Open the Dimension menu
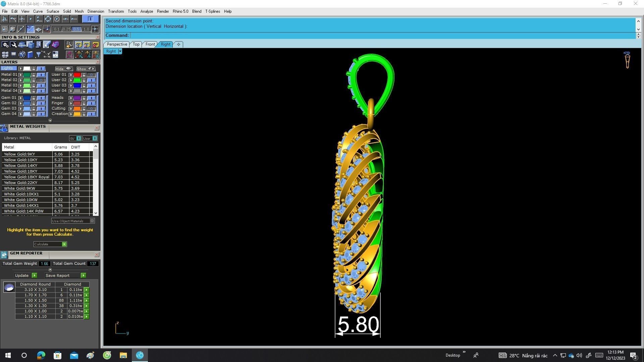The width and height of the screenshot is (644, 362). 96,11
